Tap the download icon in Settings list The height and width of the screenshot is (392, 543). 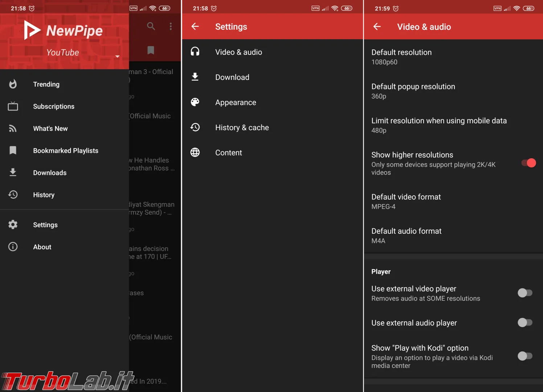195,77
